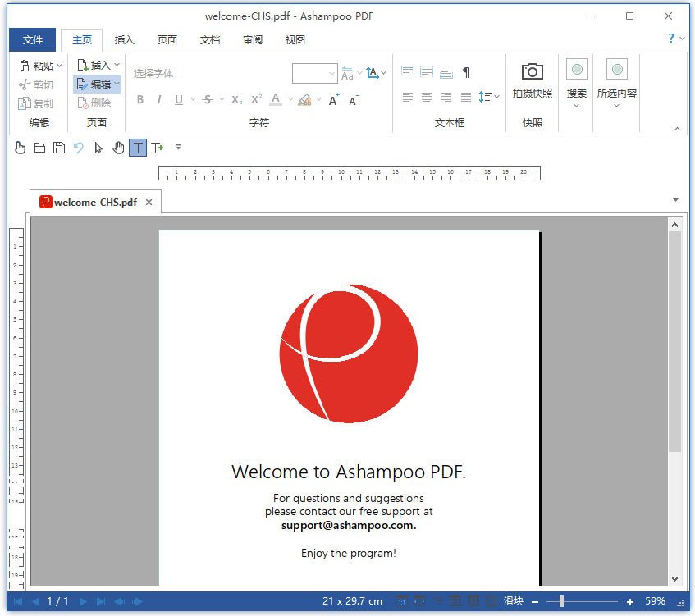Expand the 插入 page dropdown
This screenshot has width=695, height=616.
click(x=117, y=65)
